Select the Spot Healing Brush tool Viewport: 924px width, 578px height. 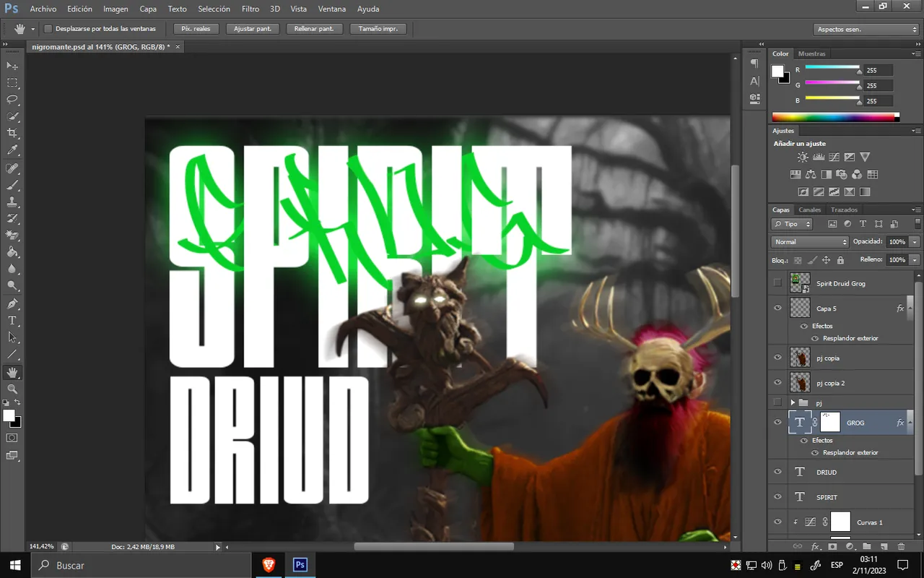coord(12,168)
